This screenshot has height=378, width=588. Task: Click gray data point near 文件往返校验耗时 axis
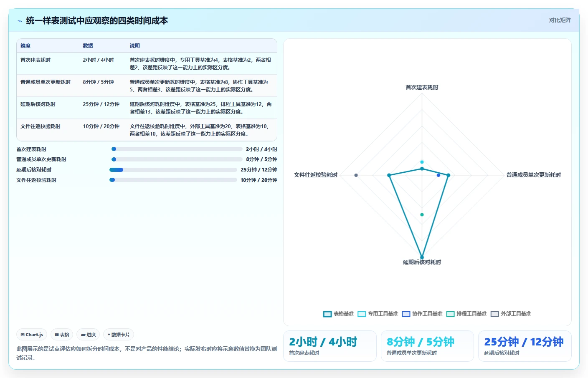point(356,175)
